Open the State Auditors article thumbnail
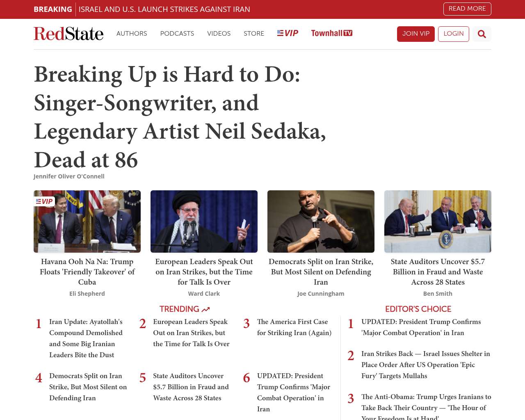The width and height of the screenshot is (525, 420). [x=438, y=221]
